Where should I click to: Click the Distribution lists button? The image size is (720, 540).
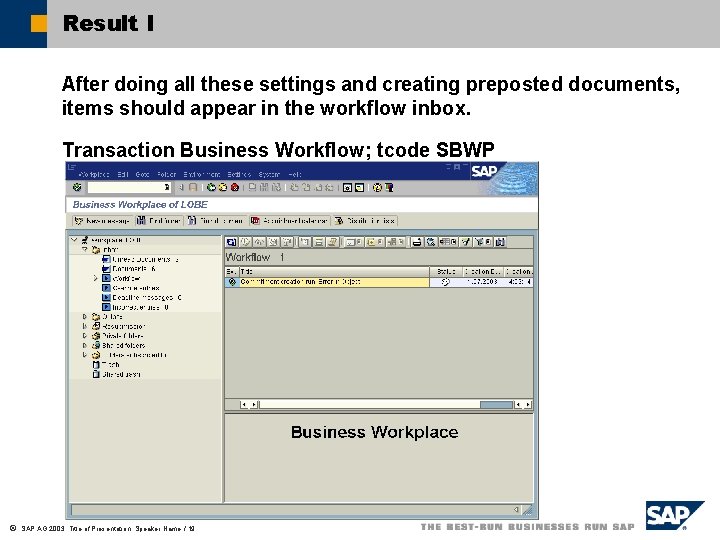[x=365, y=221]
